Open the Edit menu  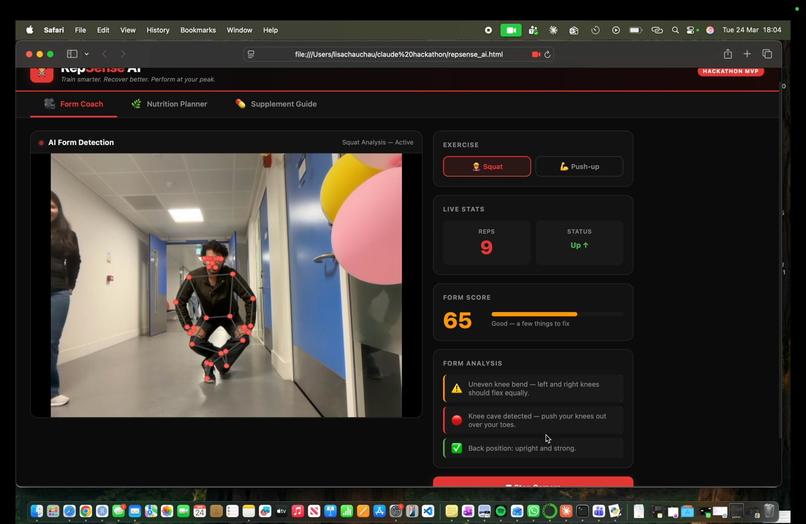point(103,30)
